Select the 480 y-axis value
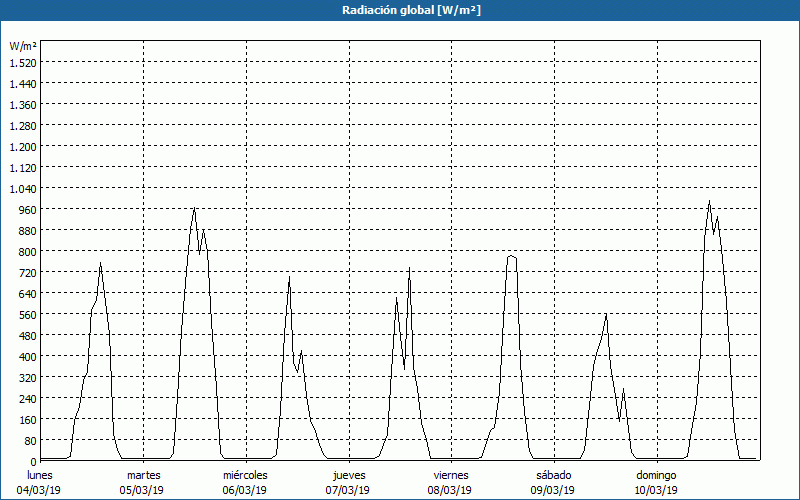Viewport: 800px width, 500px height. click(28, 336)
